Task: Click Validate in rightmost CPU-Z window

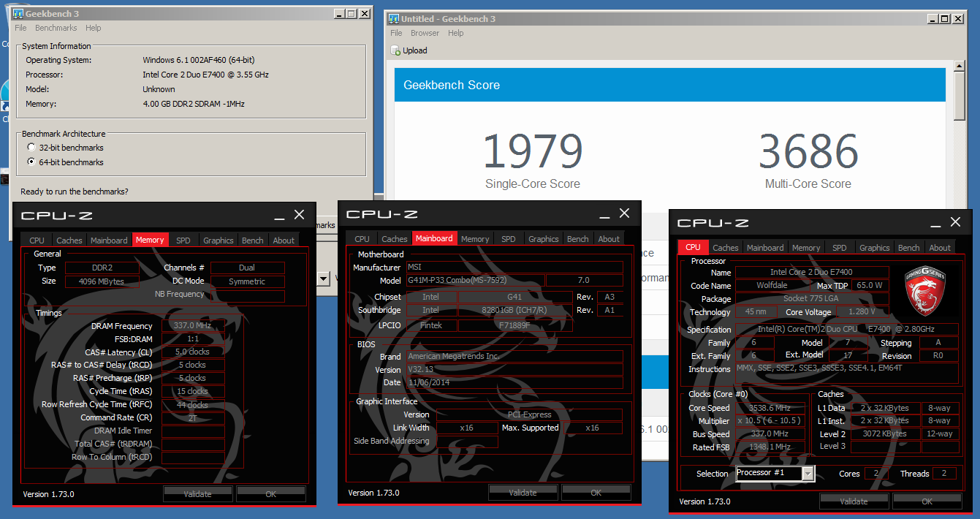Action: 854,501
